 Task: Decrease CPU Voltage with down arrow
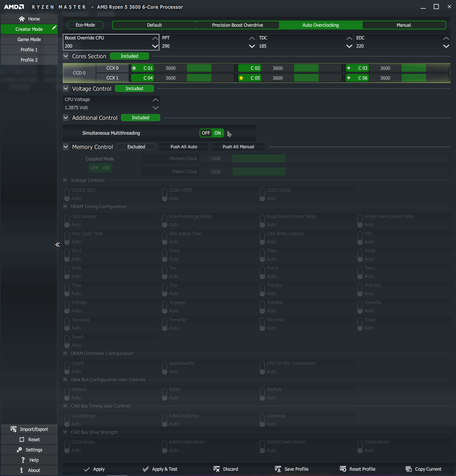(x=156, y=108)
